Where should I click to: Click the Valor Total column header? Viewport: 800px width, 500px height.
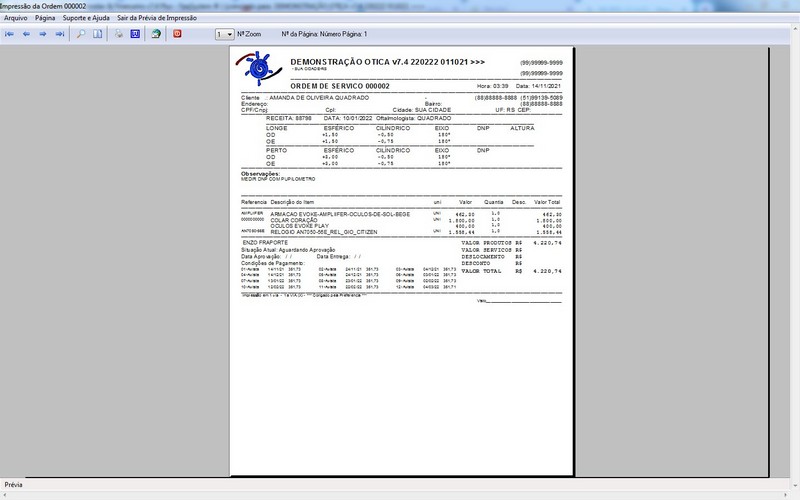[x=547, y=202]
